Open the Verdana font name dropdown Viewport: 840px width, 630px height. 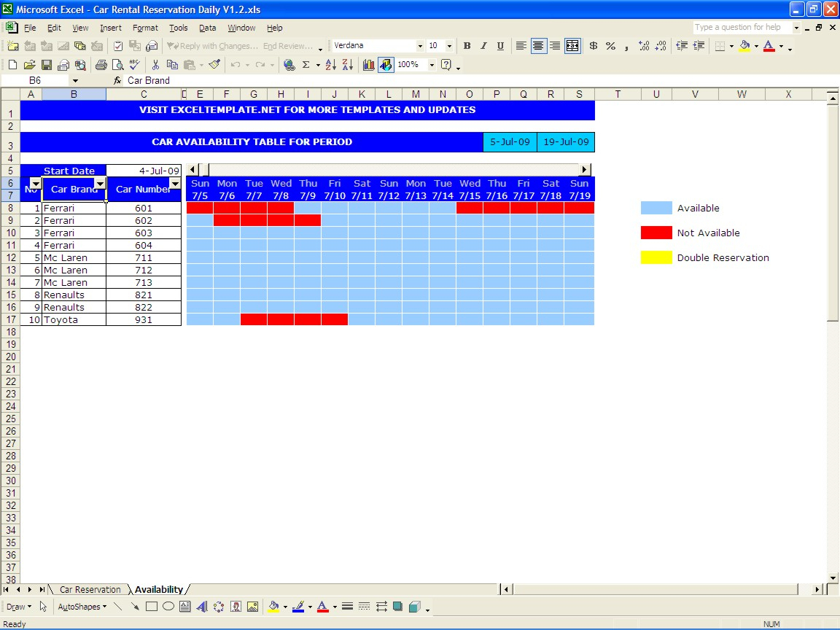click(420, 46)
